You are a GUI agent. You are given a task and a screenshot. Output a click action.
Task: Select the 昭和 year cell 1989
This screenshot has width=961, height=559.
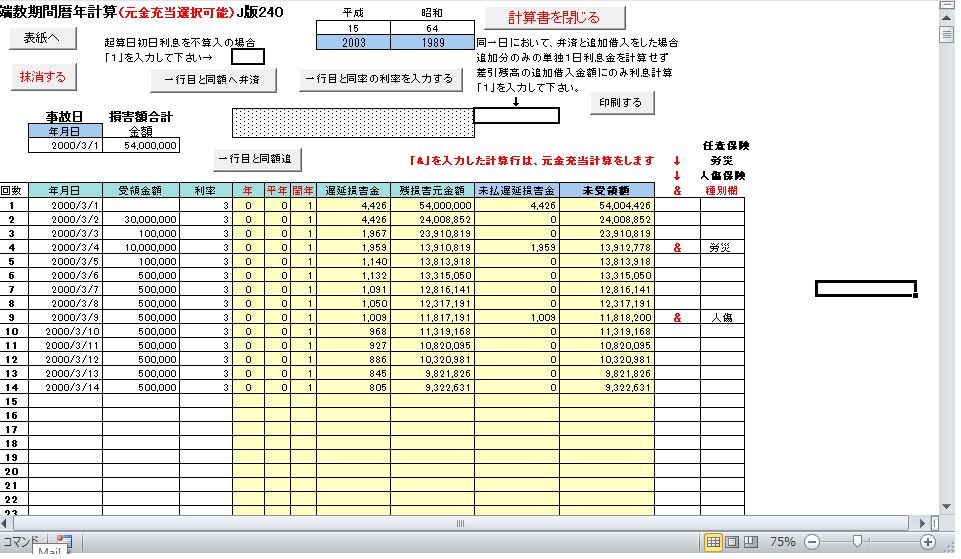[432, 42]
